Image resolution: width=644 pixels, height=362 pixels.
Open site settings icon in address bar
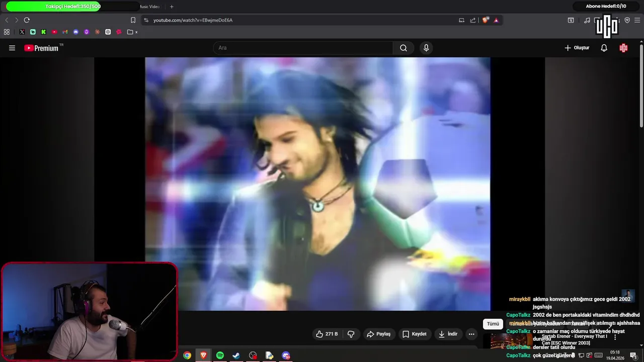point(146,20)
